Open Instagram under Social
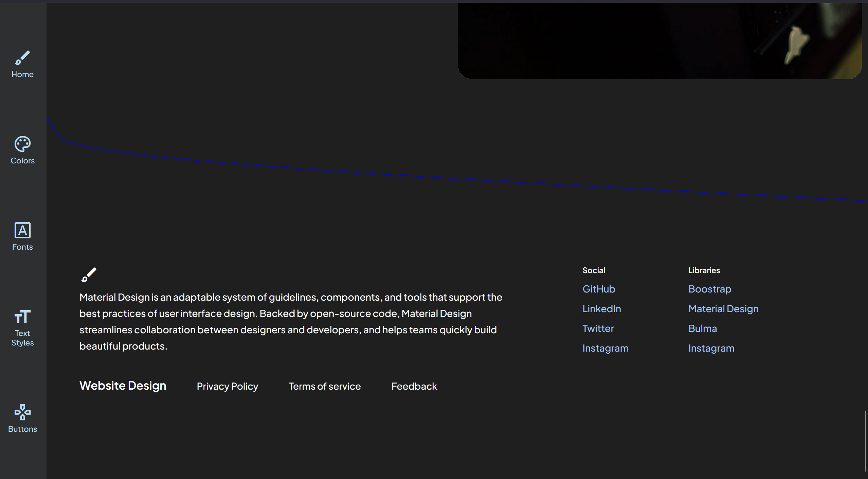 coord(605,348)
